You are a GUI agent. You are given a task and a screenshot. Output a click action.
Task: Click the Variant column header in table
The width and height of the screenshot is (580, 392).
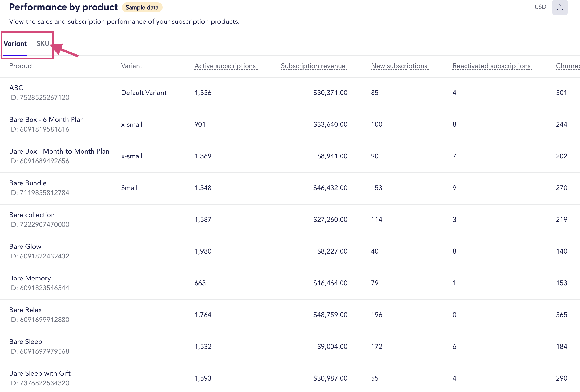pos(132,66)
